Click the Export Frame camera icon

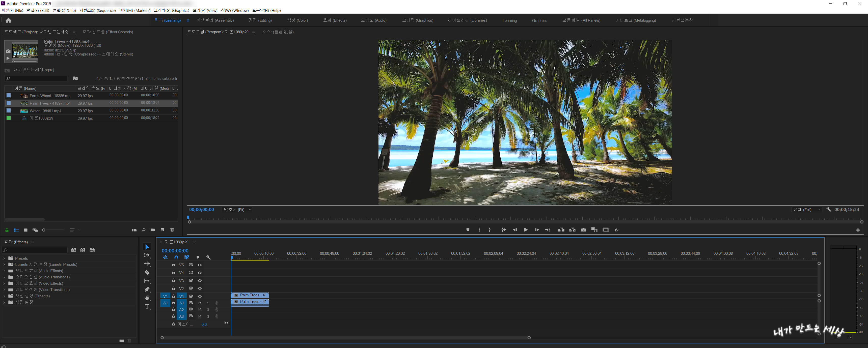click(583, 230)
